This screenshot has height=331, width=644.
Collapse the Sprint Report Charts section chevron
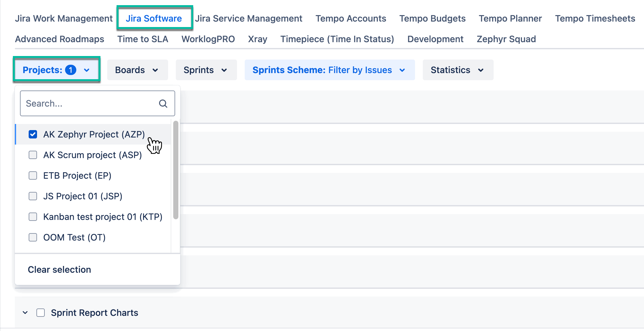pyautogui.click(x=25, y=313)
